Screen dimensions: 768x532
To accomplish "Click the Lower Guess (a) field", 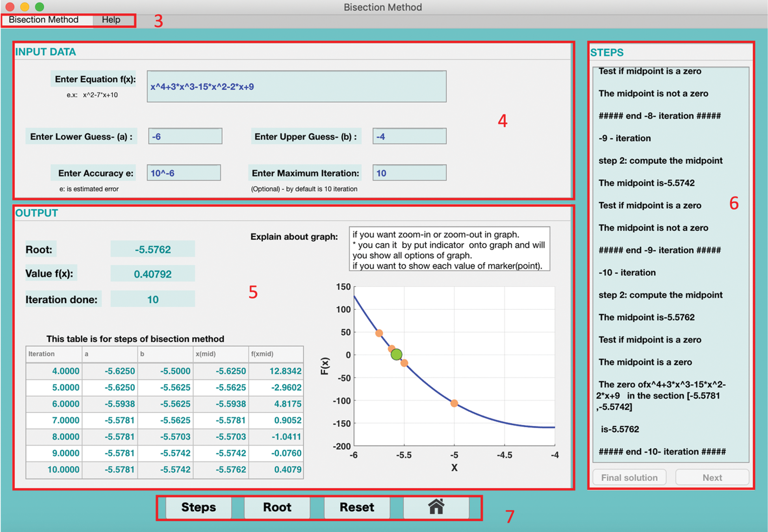I will click(x=185, y=136).
